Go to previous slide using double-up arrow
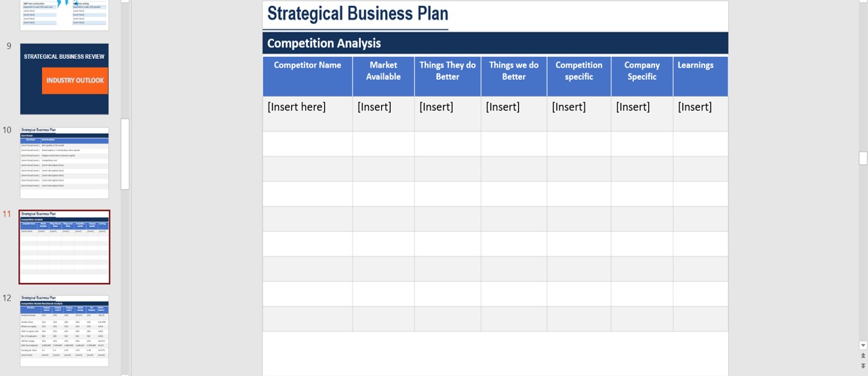Viewport: 868px width, 376px height. (x=863, y=356)
